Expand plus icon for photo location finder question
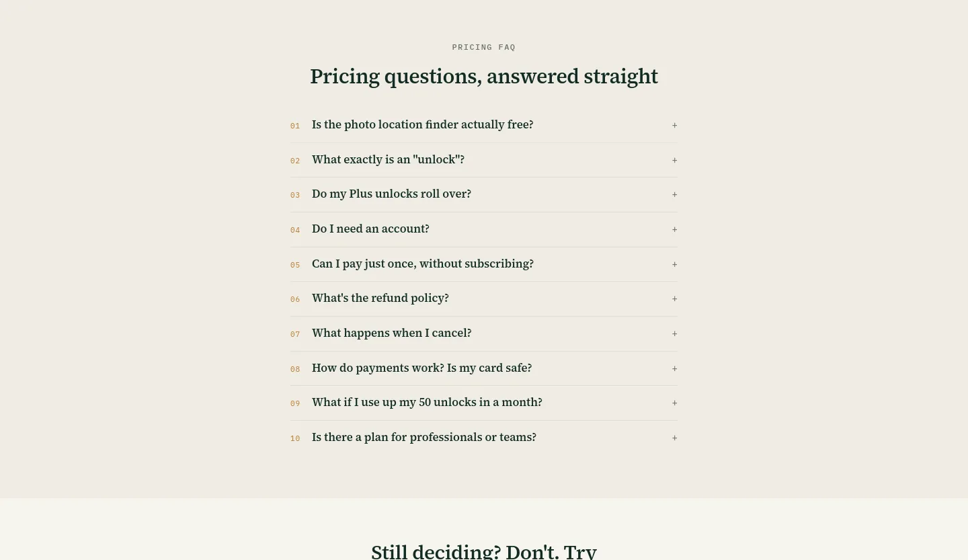The height and width of the screenshot is (560, 968). [x=674, y=125]
